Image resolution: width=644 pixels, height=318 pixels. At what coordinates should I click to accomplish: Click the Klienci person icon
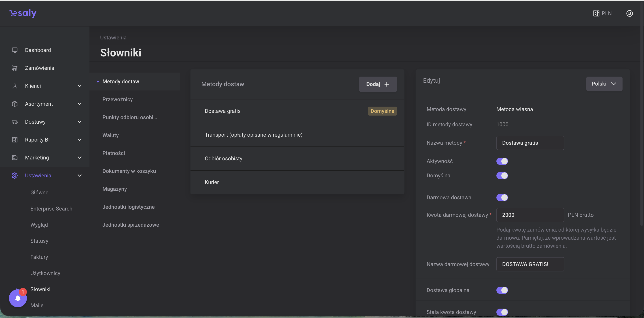(15, 86)
